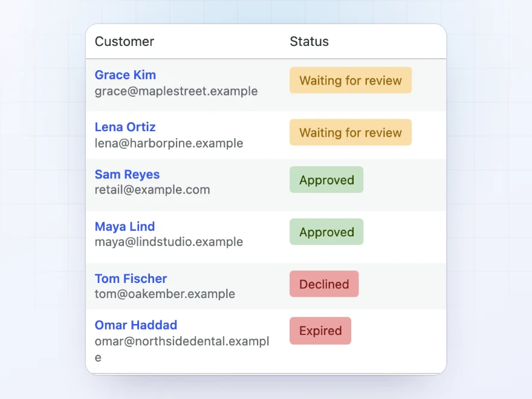Select email omar@northsidedental.example
Viewport: 532px width, 399px height.
(x=182, y=349)
